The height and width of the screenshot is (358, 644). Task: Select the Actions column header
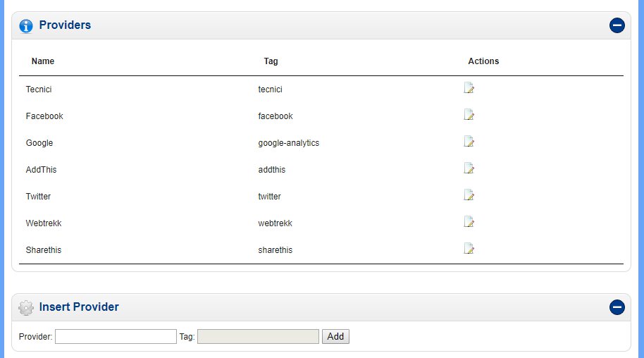coord(483,61)
